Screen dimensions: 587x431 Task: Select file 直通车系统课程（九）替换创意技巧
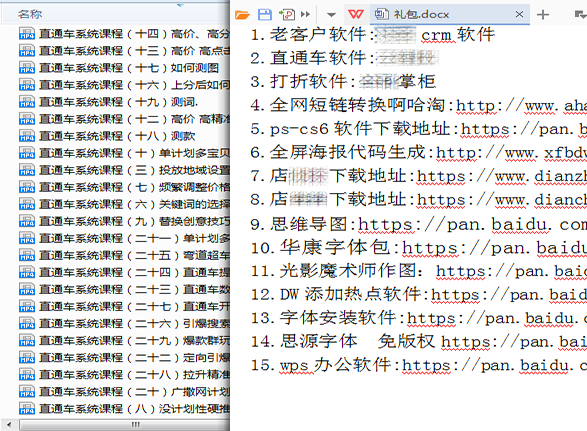coord(124,222)
